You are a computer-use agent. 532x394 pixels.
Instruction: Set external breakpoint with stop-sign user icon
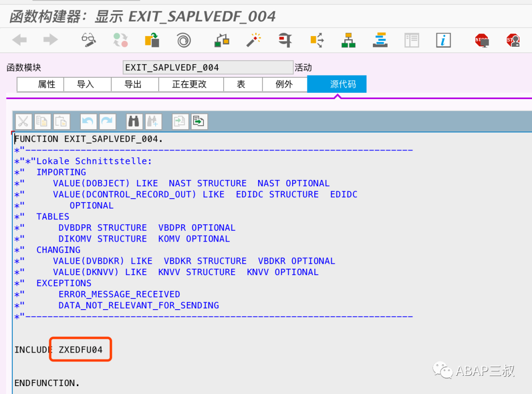pyautogui.click(x=513, y=40)
